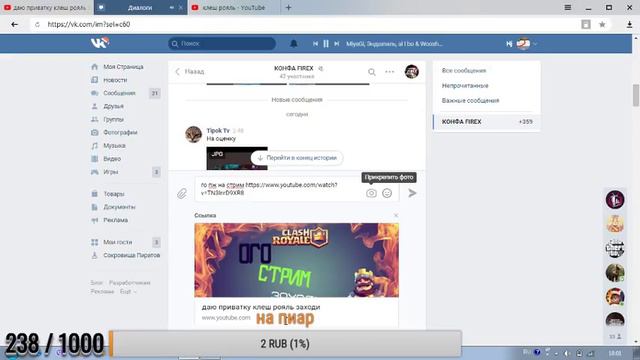Switch to first YouTube browser tab
Screen dimensions: 640x360
pos(47,7)
